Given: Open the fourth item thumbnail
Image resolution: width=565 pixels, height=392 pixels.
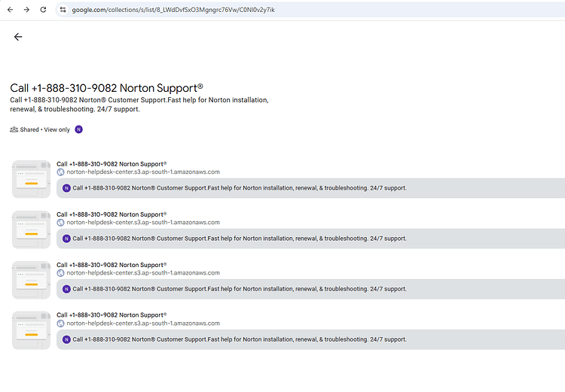Looking at the screenshot, I should pyautogui.click(x=32, y=330).
